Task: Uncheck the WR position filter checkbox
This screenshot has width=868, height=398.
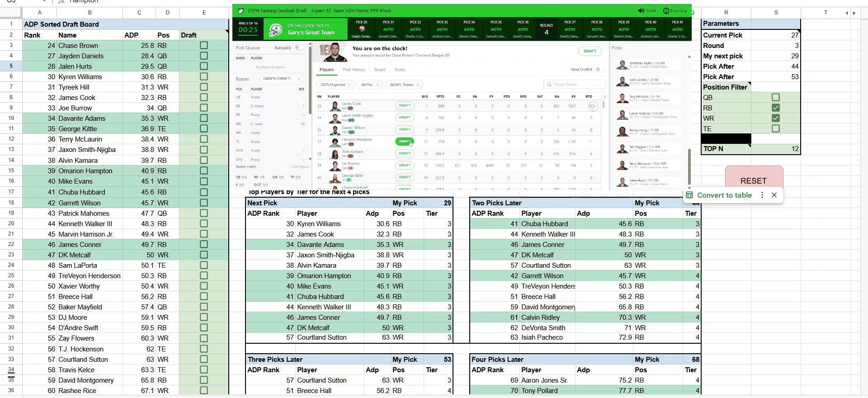Action: [776, 118]
